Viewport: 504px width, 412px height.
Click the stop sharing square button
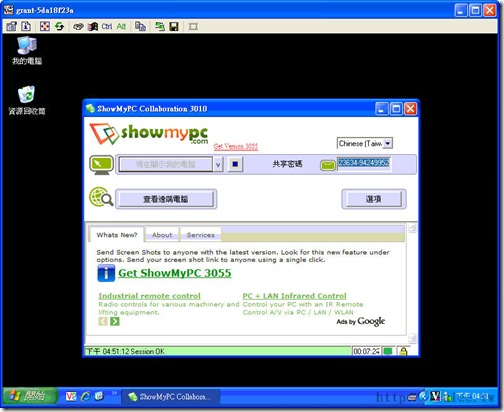(235, 164)
